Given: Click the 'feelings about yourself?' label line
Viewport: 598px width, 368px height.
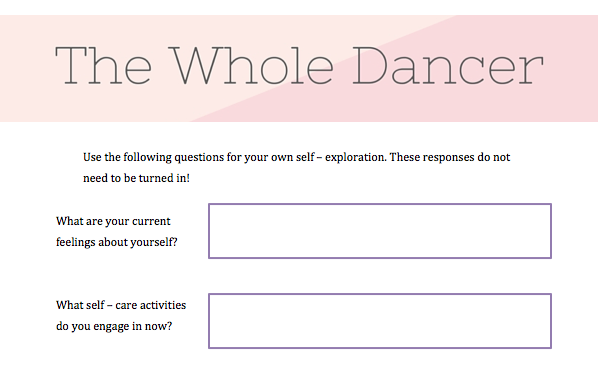Looking at the screenshot, I should [x=117, y=242].
